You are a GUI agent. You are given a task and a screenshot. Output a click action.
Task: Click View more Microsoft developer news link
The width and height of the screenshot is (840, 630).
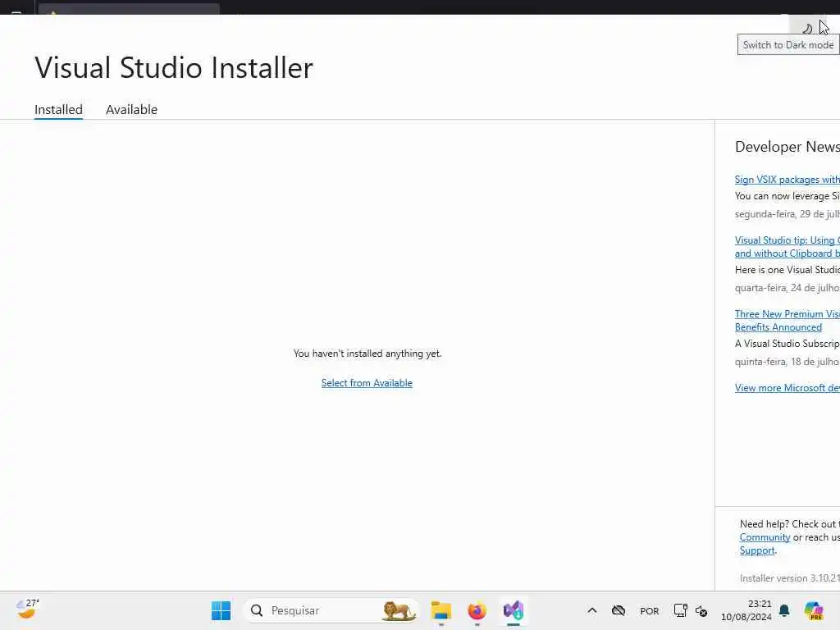pyautogui.click(x=787, y=388)
